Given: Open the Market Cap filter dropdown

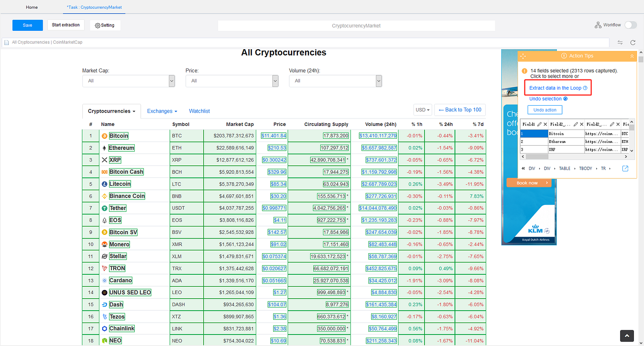Looking at the screenshot, I should 129,81.
